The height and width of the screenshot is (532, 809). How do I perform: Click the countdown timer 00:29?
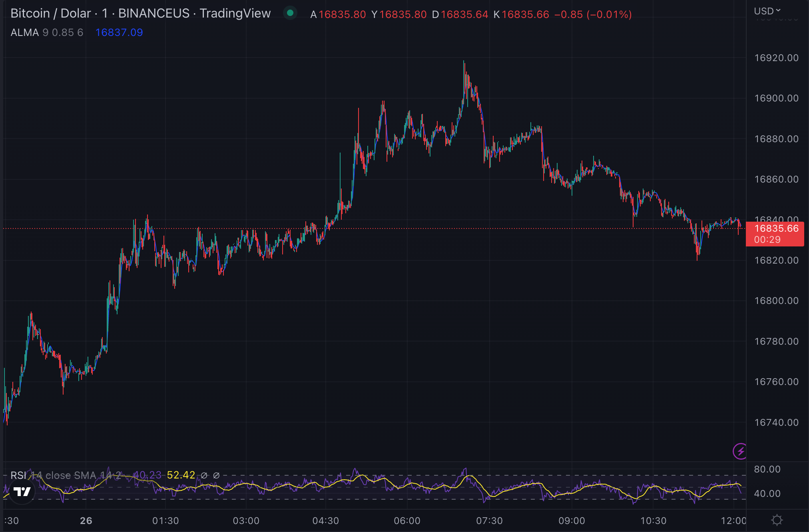pos(767,240)
